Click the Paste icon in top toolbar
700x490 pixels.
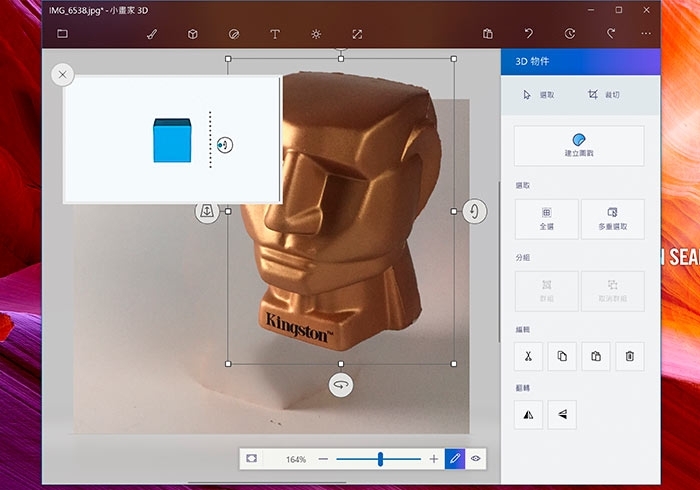pos(488,34)
